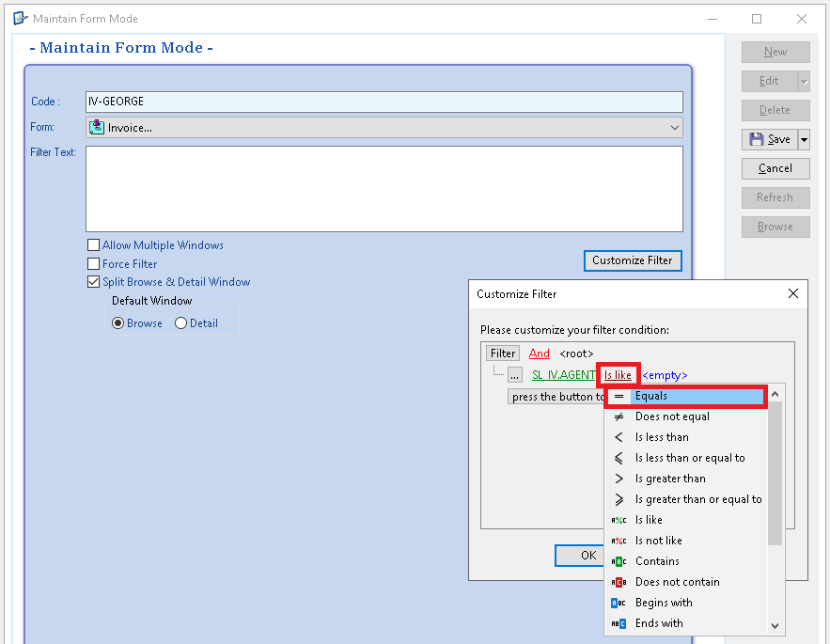Click the 'Is like' condition operator link

(618, 375)
